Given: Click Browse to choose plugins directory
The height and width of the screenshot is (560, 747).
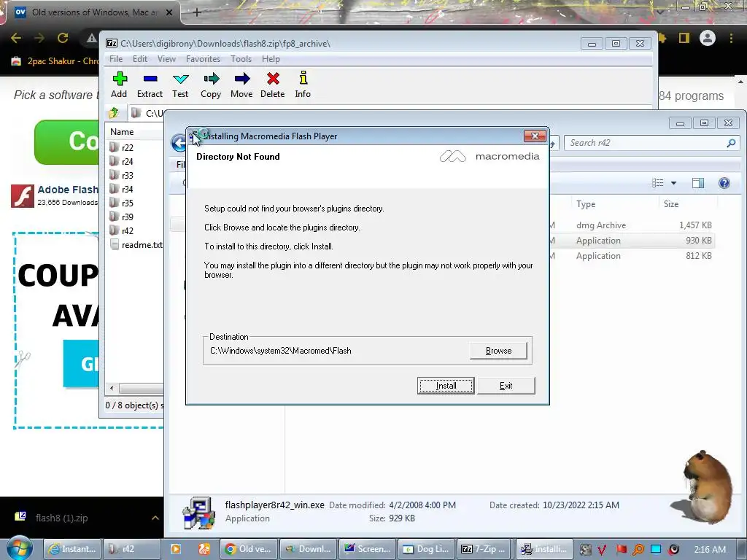Looking at the screenshot, I should click(x=498, y=351).
